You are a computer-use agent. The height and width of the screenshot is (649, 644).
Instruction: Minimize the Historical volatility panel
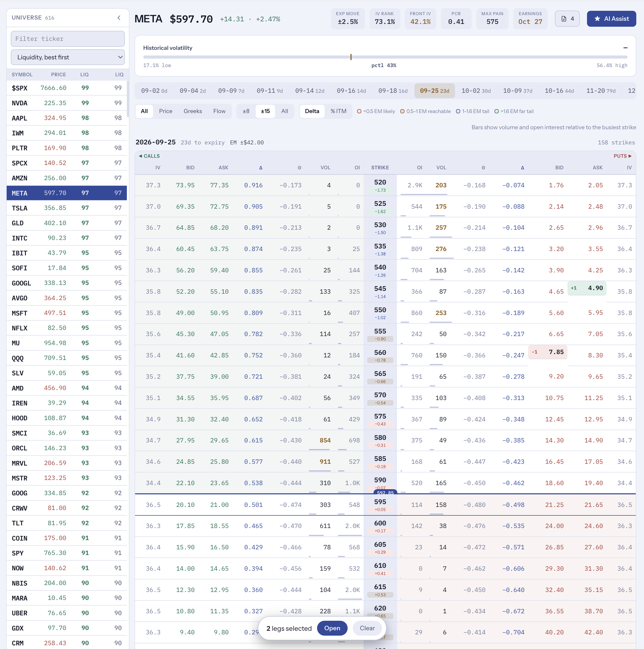[x=625, y=48]
